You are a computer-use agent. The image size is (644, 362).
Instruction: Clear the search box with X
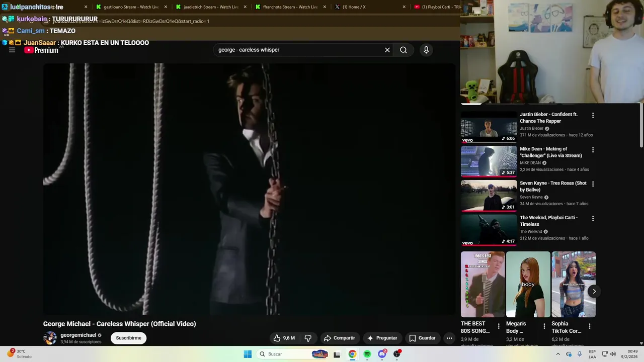(x=387, y=50)
